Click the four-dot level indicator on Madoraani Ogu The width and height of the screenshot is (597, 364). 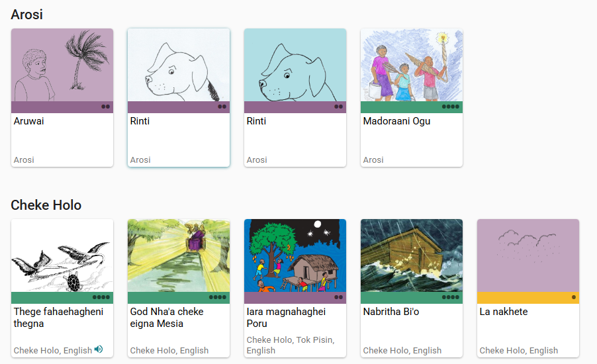pos(451,107)
